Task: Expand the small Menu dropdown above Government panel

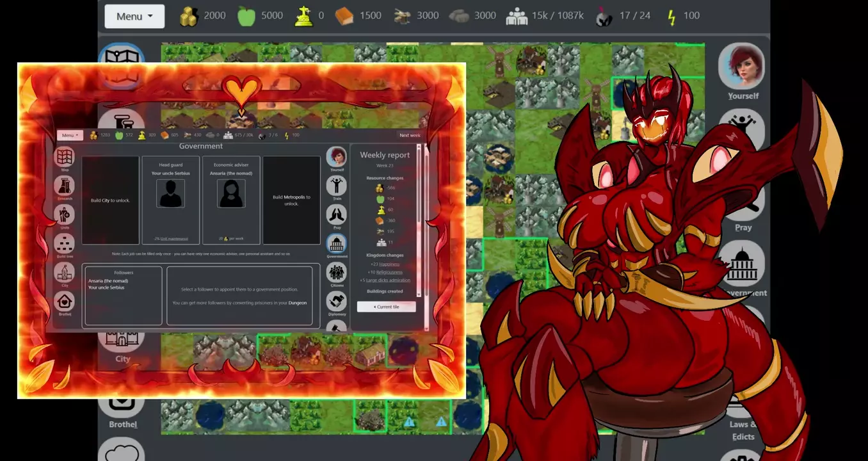Action: 70,135
